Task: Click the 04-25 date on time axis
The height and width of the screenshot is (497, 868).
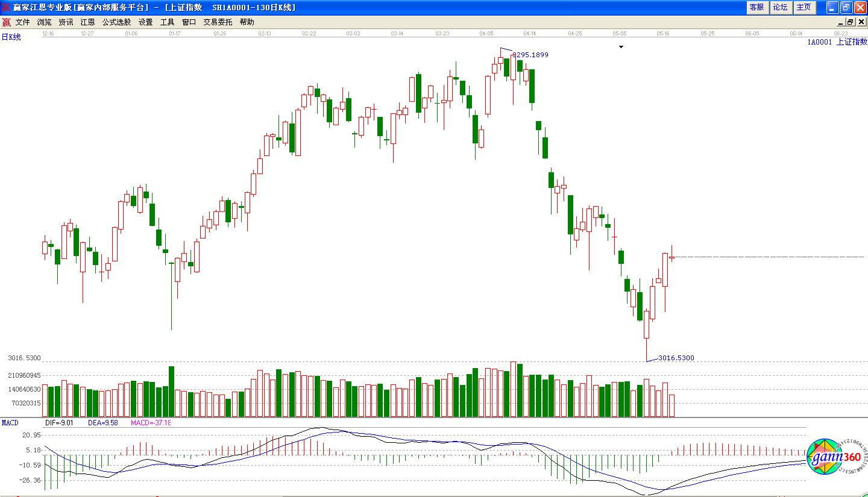Action: (x=575, y=34)
